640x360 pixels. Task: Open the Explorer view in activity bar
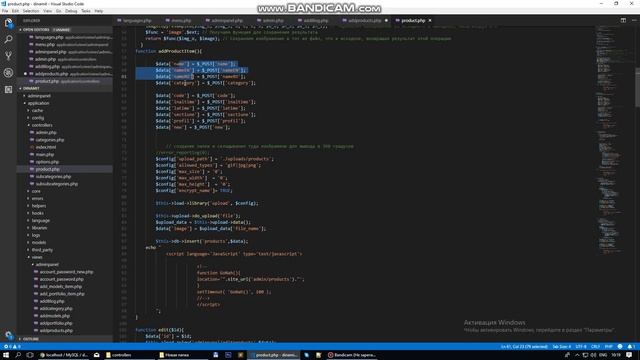8,23
